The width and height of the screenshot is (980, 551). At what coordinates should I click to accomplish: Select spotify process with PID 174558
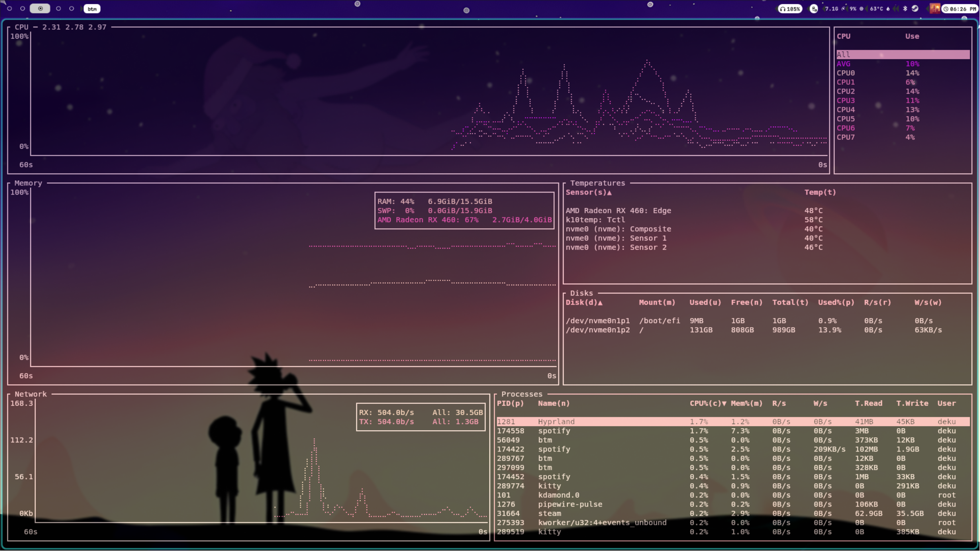733,431
